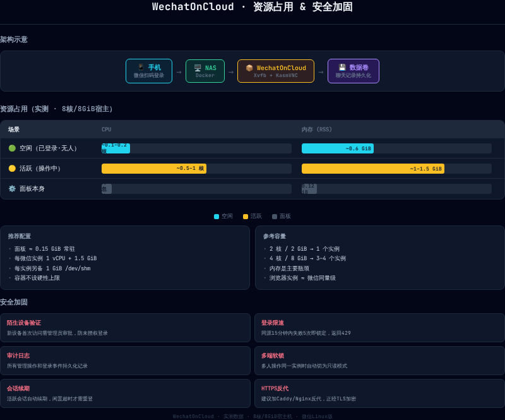Click the 参考容量 card title

275,236
